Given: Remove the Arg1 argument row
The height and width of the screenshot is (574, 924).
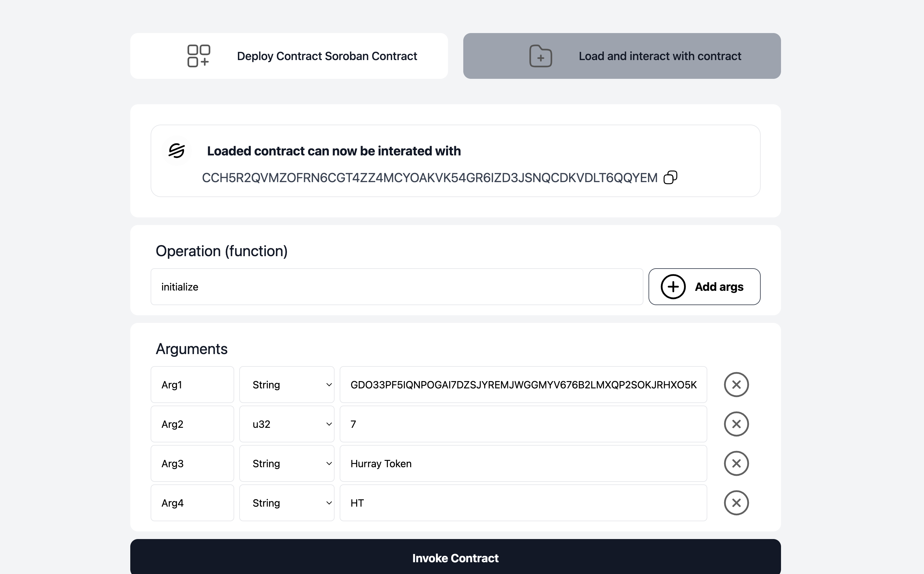Looking at the screenshot, I should click(x=736, y=385).
